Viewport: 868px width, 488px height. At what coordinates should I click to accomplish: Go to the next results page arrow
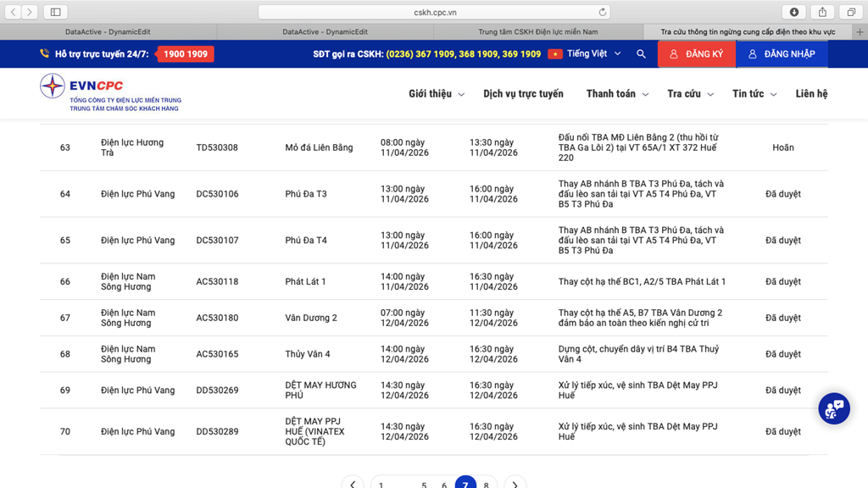(x=515, y=484)
